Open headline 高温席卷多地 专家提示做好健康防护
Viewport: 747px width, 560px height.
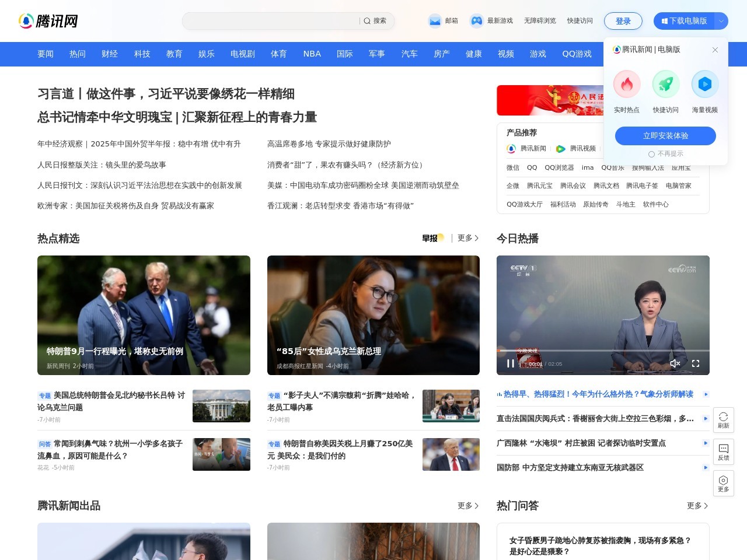pos(329,144)
